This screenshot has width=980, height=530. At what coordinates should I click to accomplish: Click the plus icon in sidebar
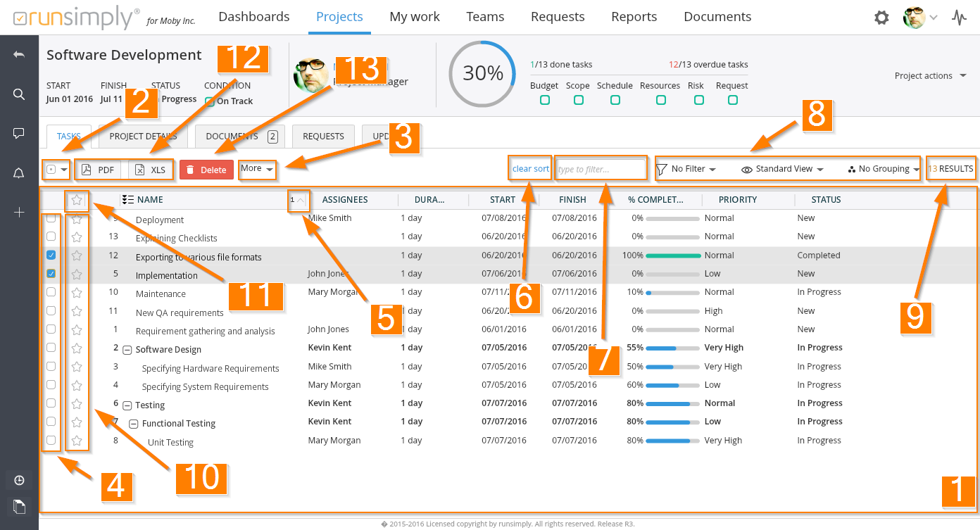pos(19,212)
